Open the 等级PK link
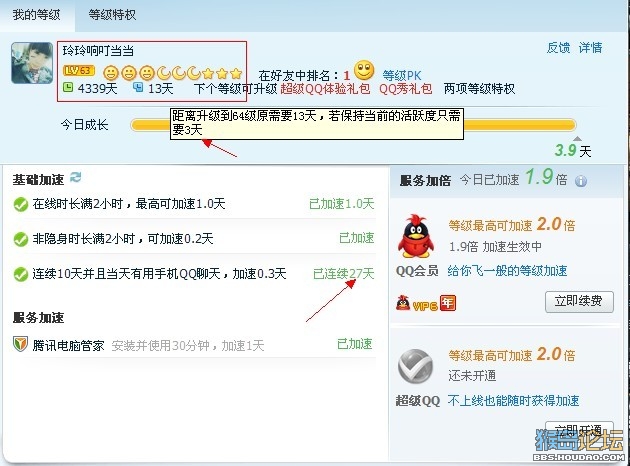Viewport: 630px width, 466px height. (401, 75)
